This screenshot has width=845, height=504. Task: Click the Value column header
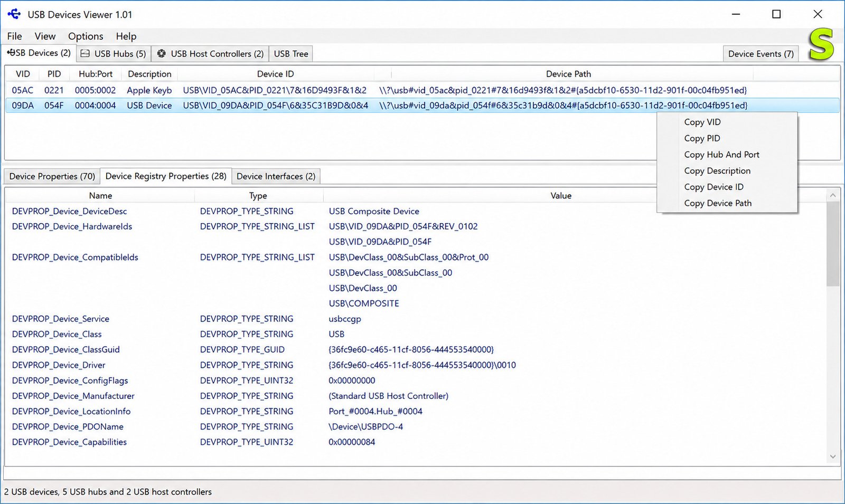pos(561,195)
